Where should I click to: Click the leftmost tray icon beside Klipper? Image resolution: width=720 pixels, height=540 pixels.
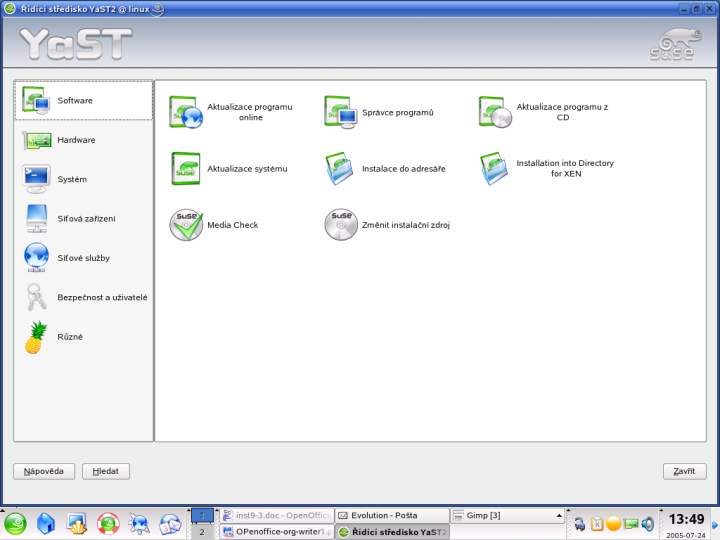coord(580,523)
